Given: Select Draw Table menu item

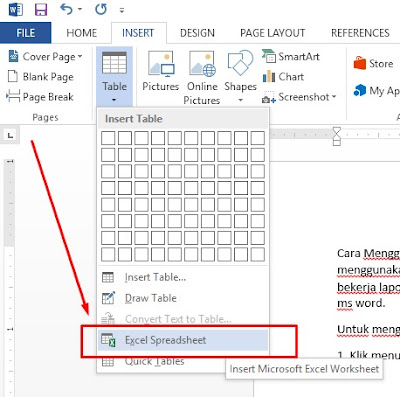Looking at the screenshot, I should coord(183,298).
